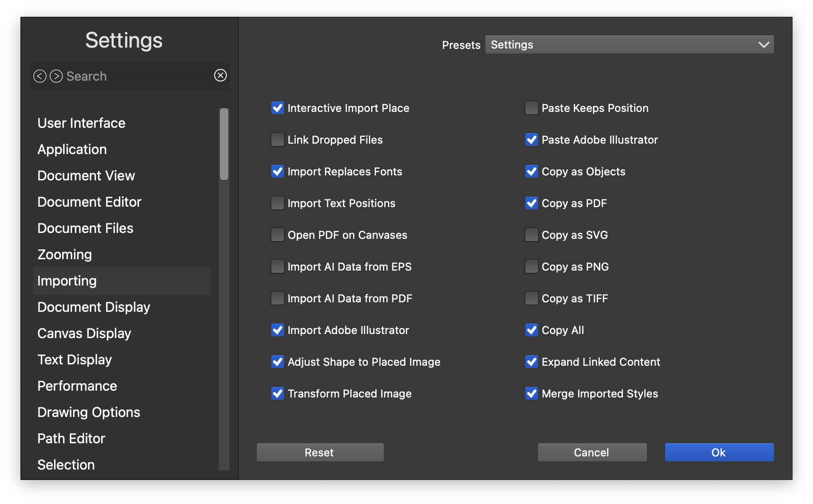Viewport: 813px width, 504px height.
Task: Click the Cancel button
Action: coord(592,452)
